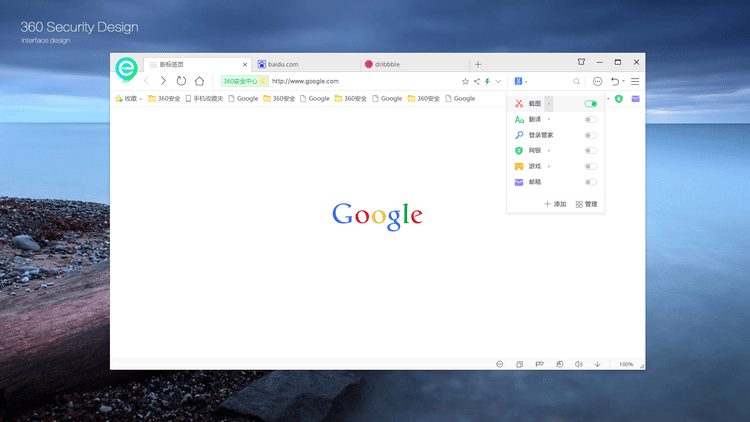Turn off the 截图 screenshot toggle

point(591,104)
